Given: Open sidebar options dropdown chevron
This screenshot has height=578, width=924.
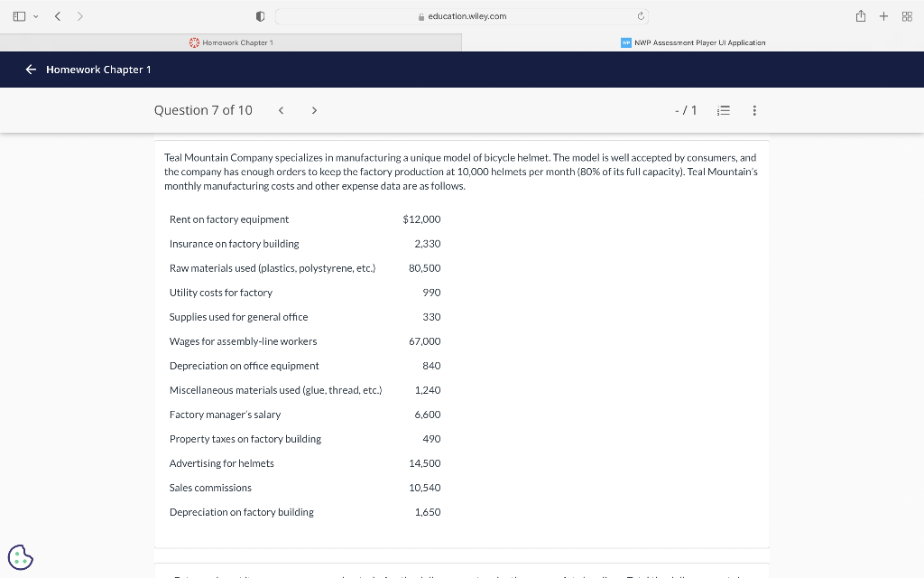Looking at the screenshot, I should [x=36, y=16].
